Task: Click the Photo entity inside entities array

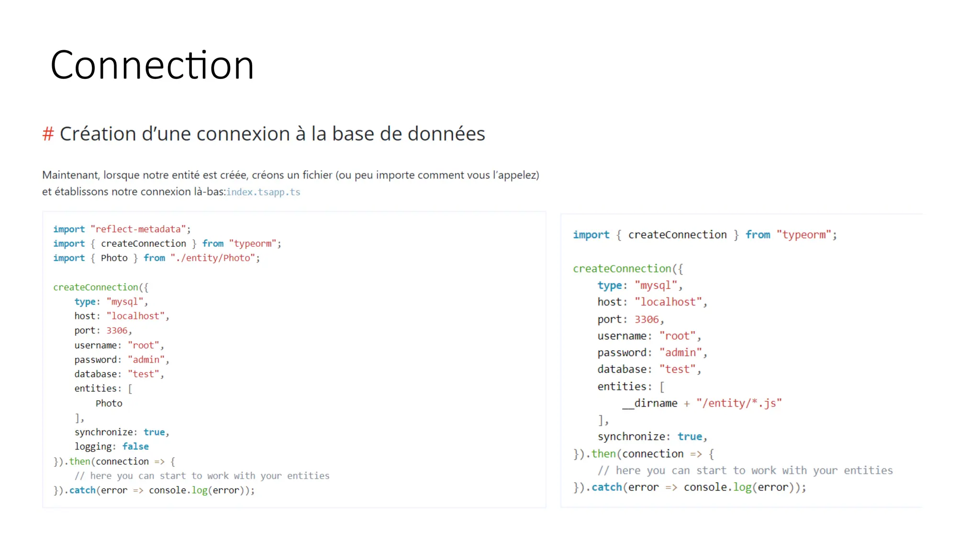Action: tap(109, 403)
